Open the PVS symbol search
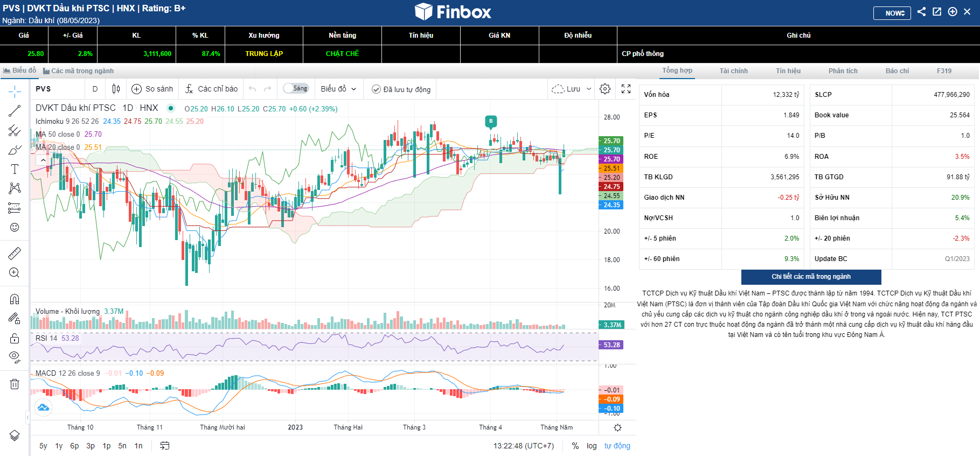Image resolution: width=980 pixels, height=471 pixels. tap(43, 89)
